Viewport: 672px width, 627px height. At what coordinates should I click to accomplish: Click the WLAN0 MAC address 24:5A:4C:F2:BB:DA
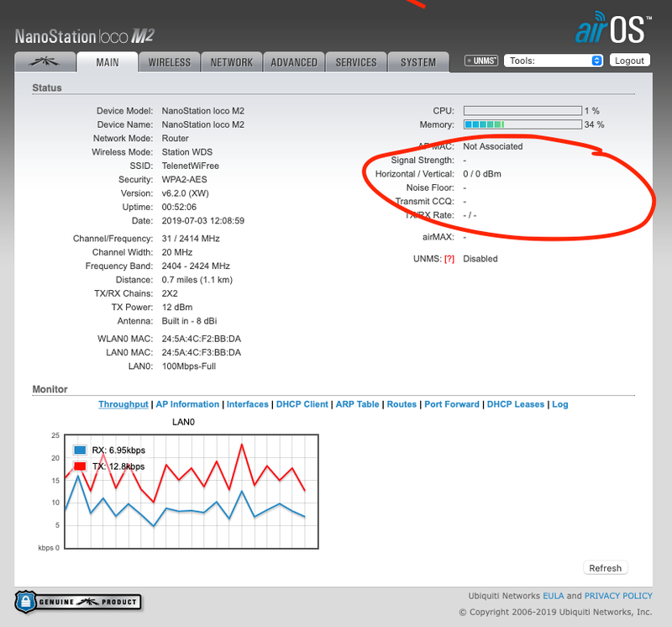202,339
